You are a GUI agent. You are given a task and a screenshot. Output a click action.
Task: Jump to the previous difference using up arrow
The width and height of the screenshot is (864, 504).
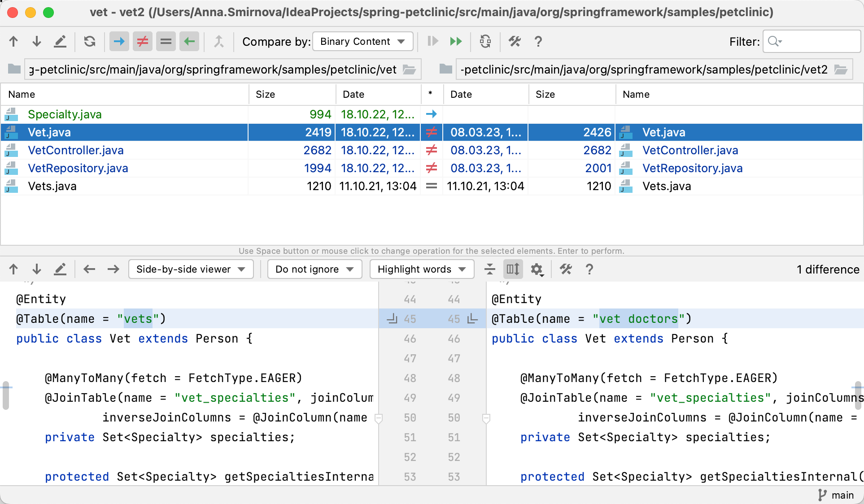tap(13, 269)
